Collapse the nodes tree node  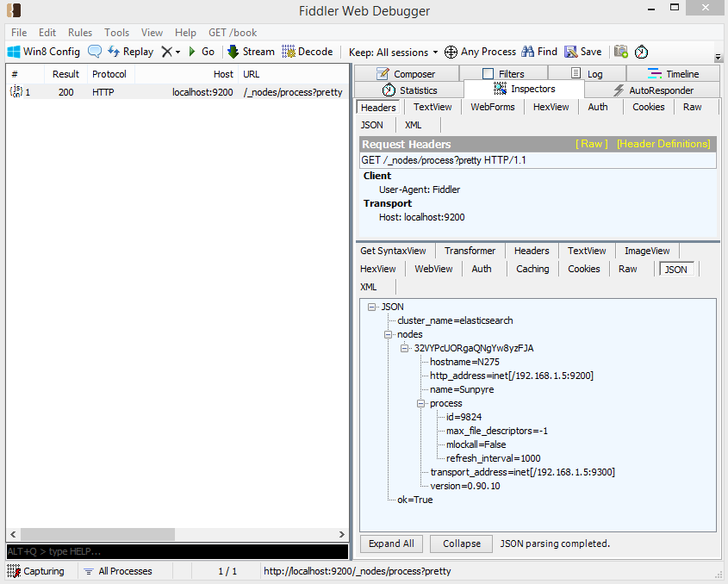click(389, 334)
